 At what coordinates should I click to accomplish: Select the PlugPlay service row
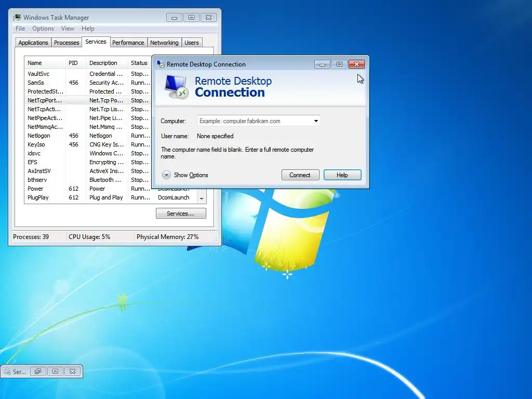tap(112, 197)
